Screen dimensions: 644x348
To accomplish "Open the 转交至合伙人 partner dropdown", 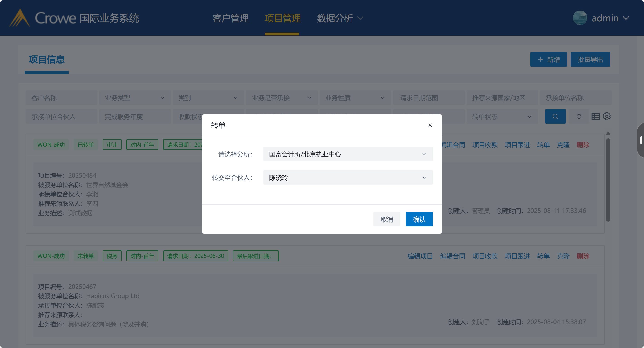I will (348, 178).
